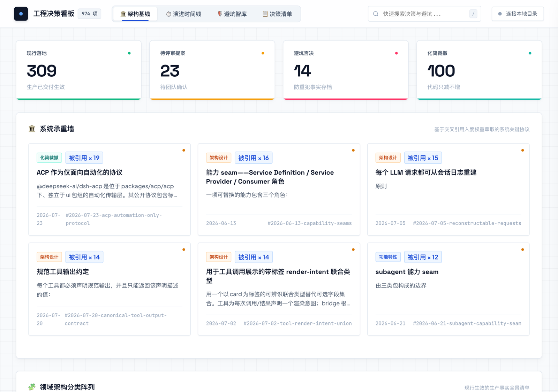This screenshot has width=558, height=392.
Task: Select the 避坑否决 stat card
Action: click(x=346, y=70)
